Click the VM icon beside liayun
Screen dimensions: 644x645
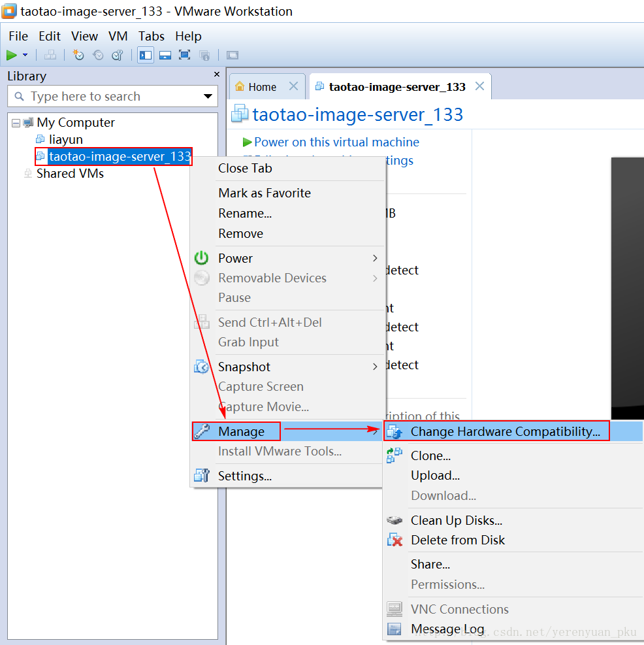(x=40, y=139)
